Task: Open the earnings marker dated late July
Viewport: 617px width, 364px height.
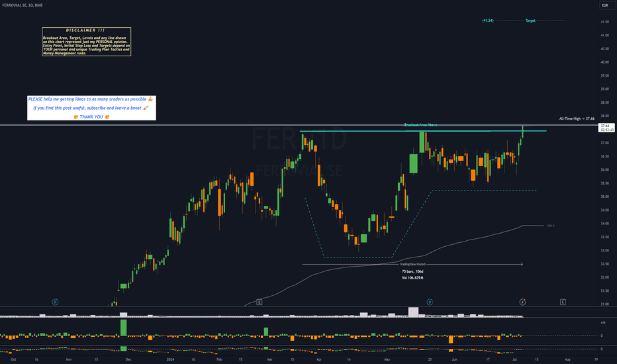Action: click(563, 302)
